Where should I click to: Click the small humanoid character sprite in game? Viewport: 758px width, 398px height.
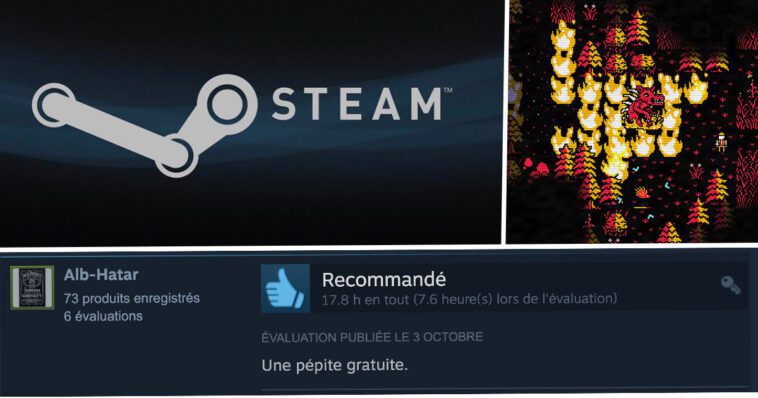[721, 142]
